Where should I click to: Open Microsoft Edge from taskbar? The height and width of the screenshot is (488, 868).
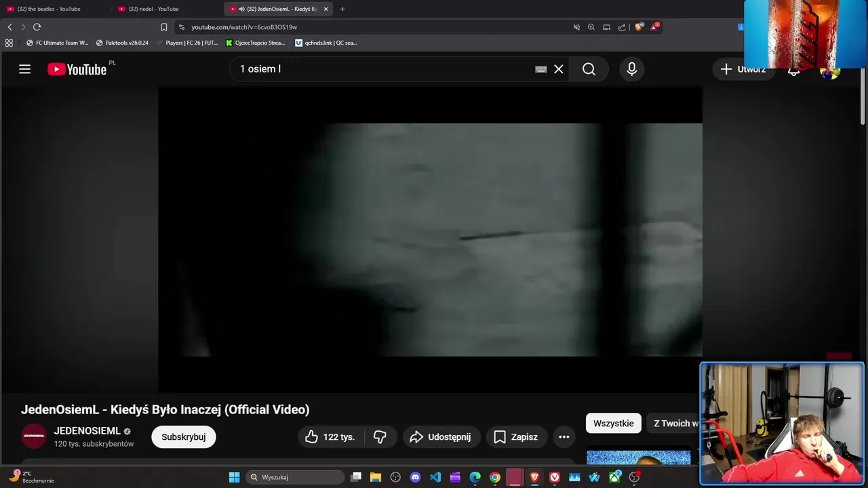(x=475, y=477)
